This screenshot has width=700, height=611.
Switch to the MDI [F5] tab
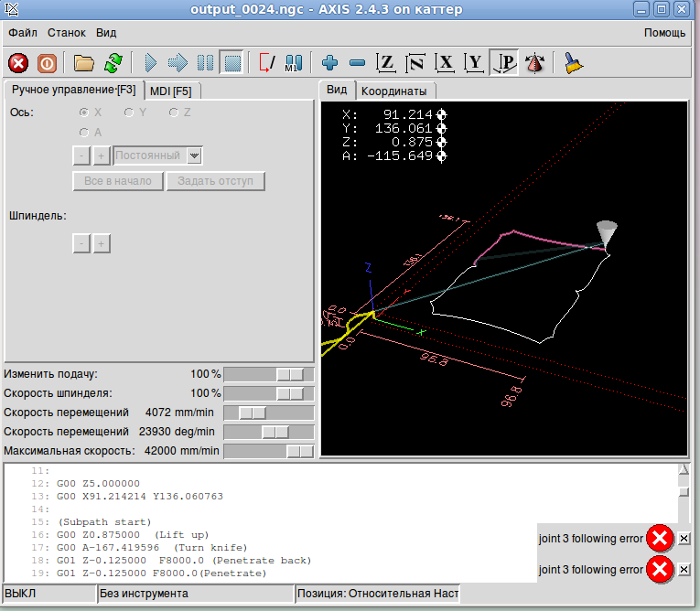pyautogui.click(x=170, y=91)
